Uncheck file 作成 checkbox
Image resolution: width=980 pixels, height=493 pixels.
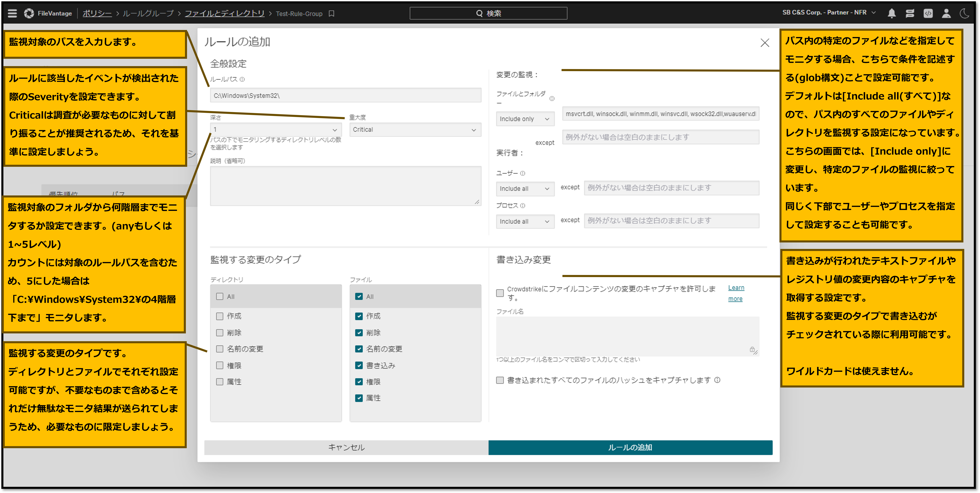click(359, 316)
